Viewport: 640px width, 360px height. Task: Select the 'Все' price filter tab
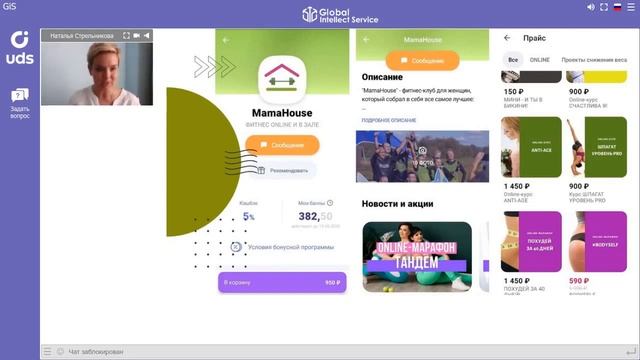513,60
